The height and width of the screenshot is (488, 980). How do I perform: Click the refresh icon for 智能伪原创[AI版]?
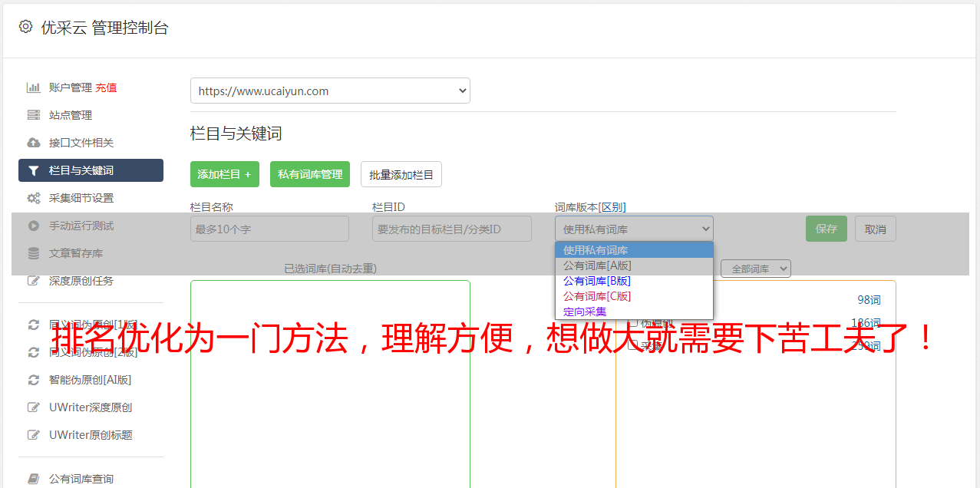34,380
